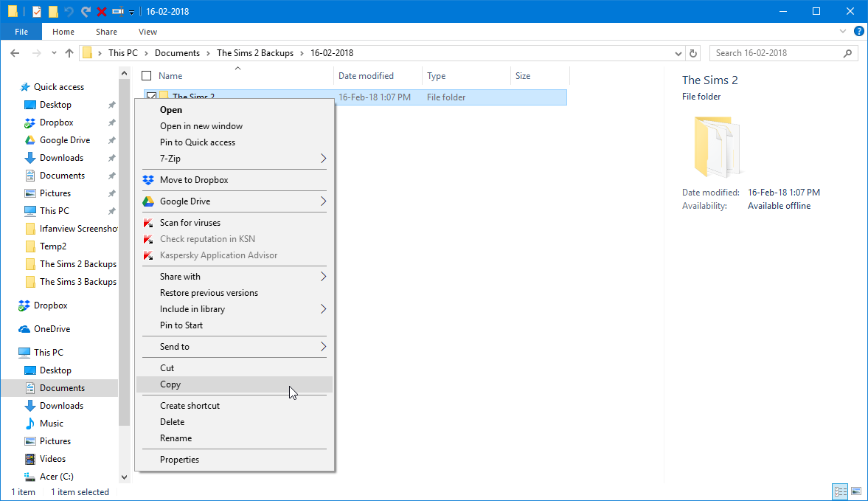Open Help with the blue question mark
This screenshot has width=868, height=501.
[x=858, y=32]
